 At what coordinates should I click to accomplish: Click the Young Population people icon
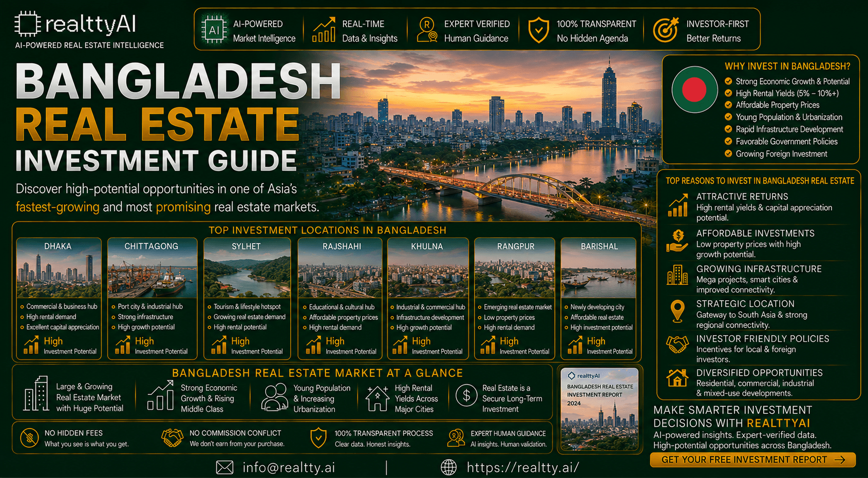pos(275,397)
